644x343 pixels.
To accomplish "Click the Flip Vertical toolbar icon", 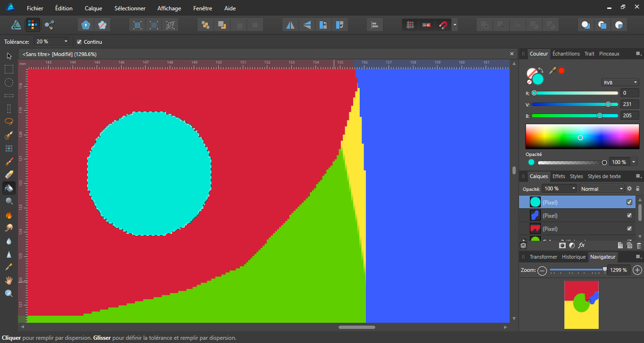I will 306,25.
